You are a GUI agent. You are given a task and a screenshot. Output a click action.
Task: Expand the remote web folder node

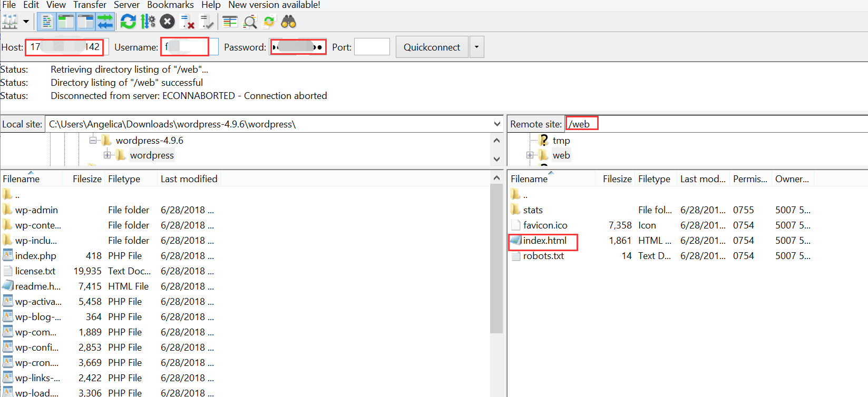(530, 155)
